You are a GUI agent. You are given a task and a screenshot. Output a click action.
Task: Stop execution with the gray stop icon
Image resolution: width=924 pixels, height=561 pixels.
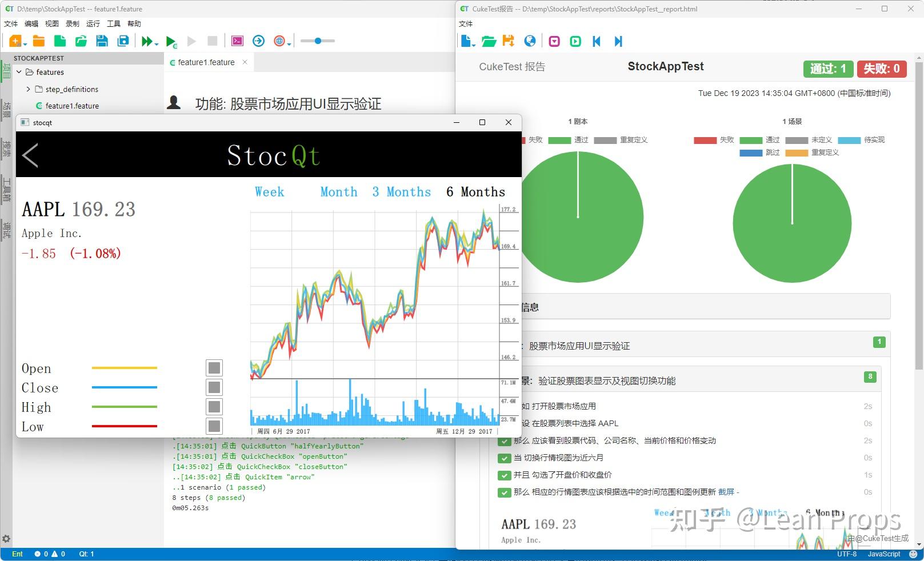point(212,41)
